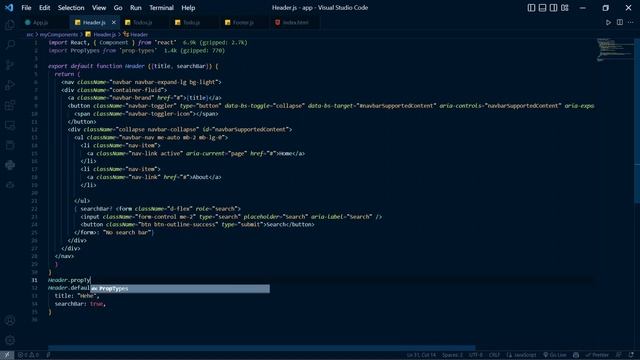640x360 pixels.
Task: Open the Extensions view in activity bar
Action: pyautogui.click(x=10, y=105)
